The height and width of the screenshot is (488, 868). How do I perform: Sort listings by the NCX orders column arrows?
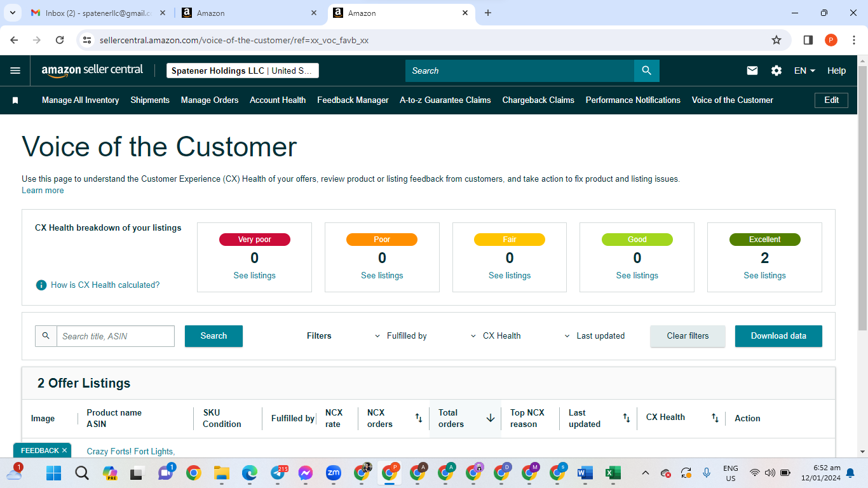419,418
